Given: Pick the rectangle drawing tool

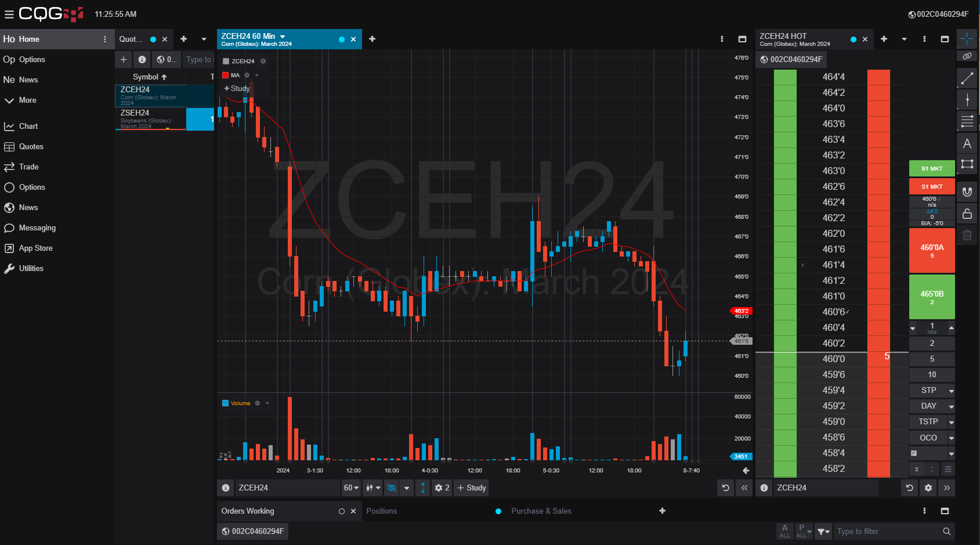Looking at the screenshot, I should pos(967,164).
